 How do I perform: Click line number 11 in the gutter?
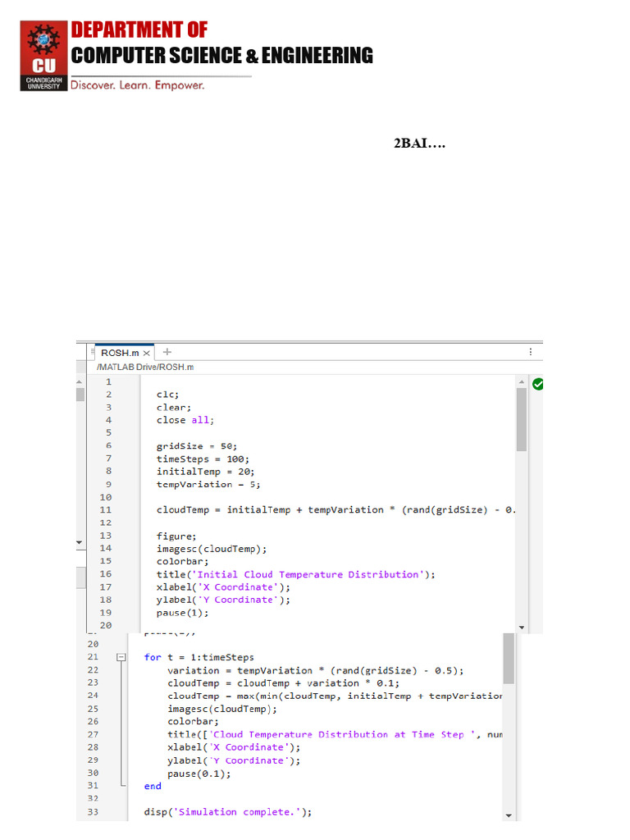coord(106,510)
